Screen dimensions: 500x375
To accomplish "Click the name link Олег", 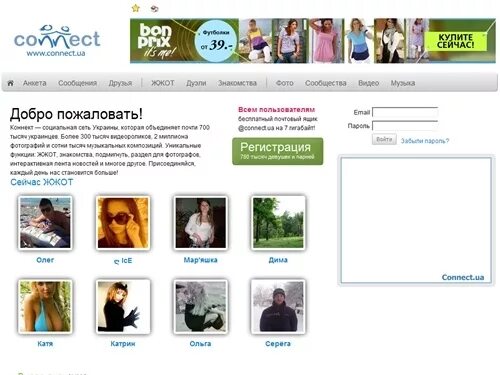I will (x=45, y=260).
